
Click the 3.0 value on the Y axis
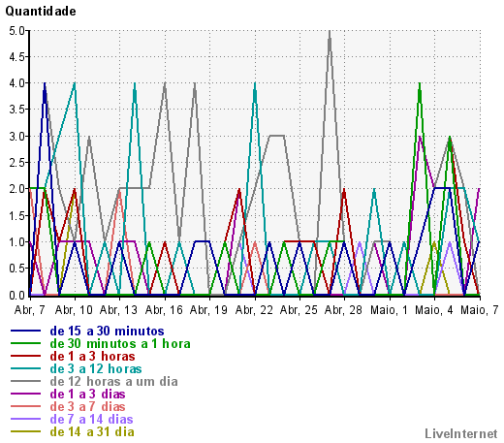pos(16,137)
